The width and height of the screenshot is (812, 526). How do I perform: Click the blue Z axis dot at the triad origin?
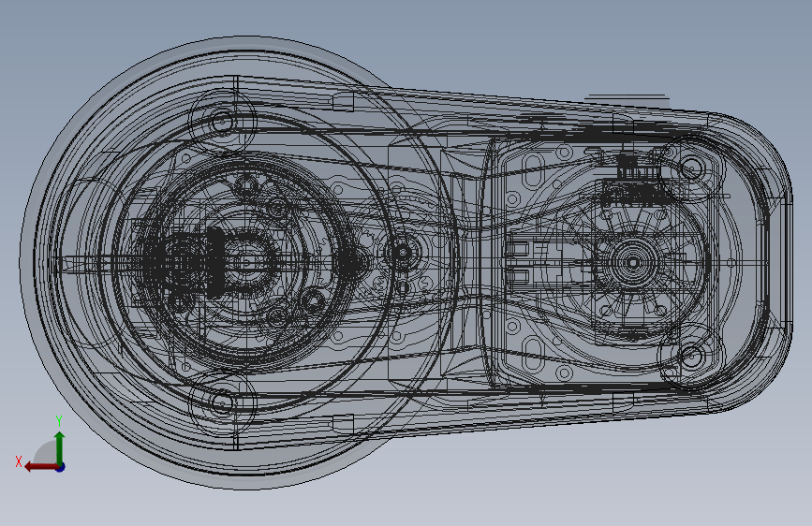pyautogui.click(x=60, y=467)
